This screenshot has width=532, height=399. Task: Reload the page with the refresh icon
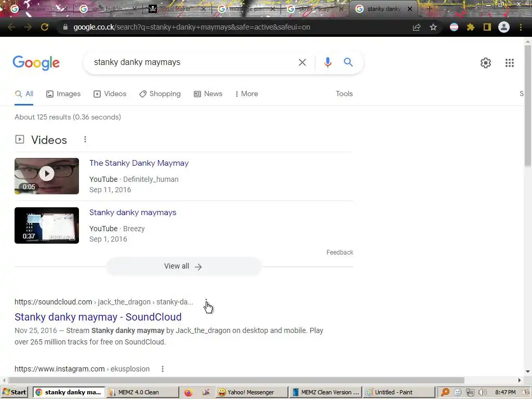[45, 27]
